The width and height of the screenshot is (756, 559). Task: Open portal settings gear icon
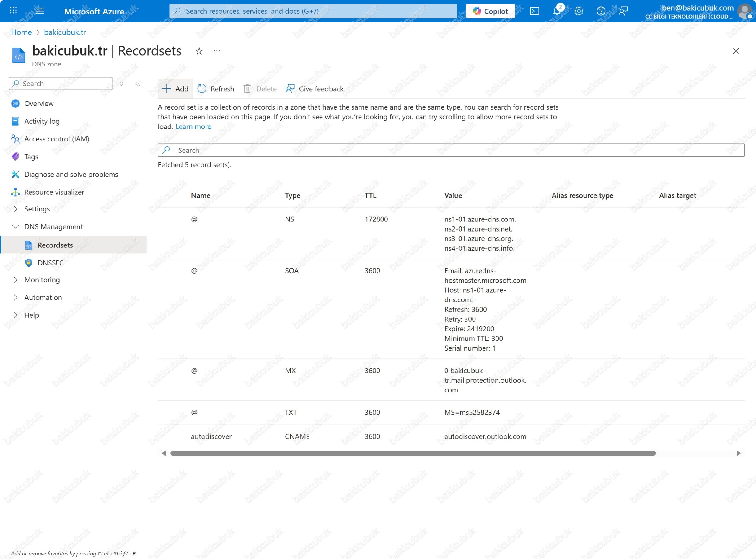[x=579, y=11]
